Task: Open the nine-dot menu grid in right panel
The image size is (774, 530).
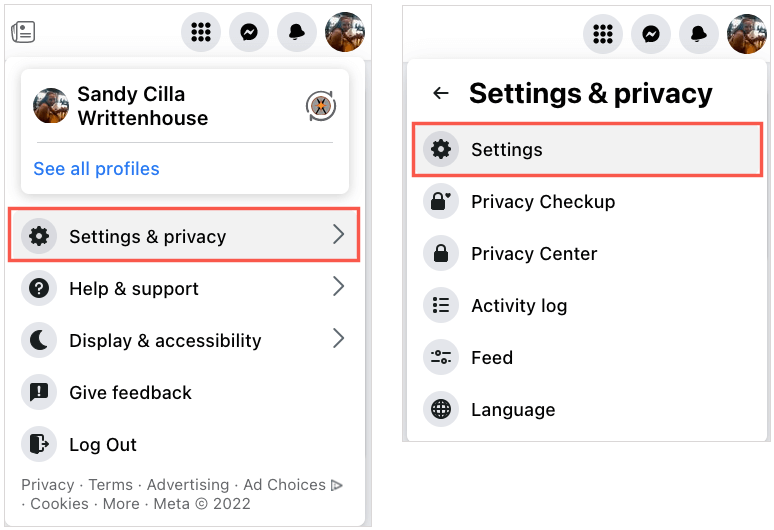Action: [x=602, y=34]
